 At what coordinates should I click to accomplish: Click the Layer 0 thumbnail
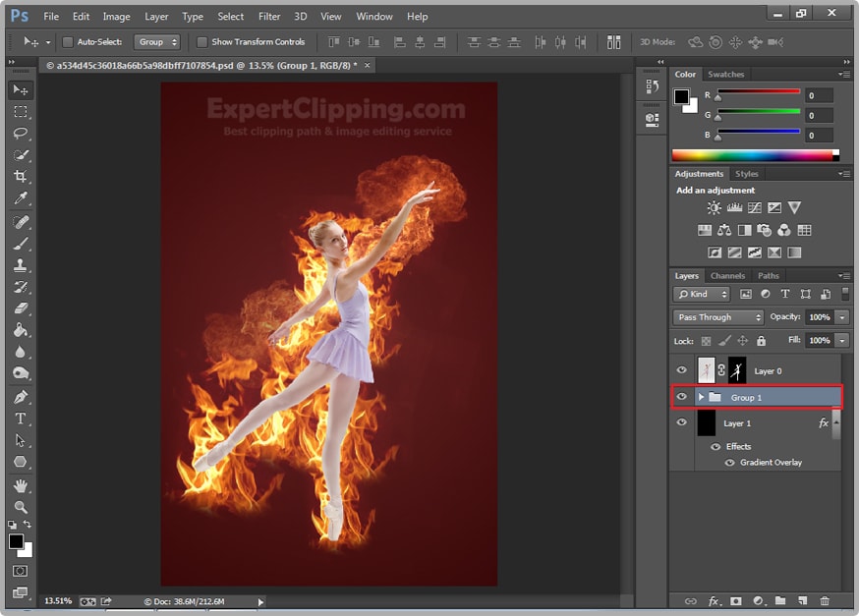point(707,369)
